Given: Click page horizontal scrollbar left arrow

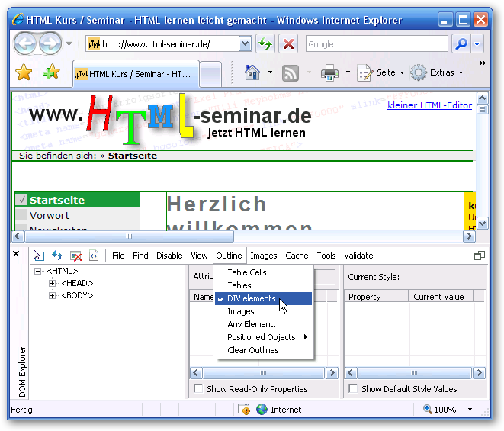Looking at the screenshot, I should coord(18,236).
